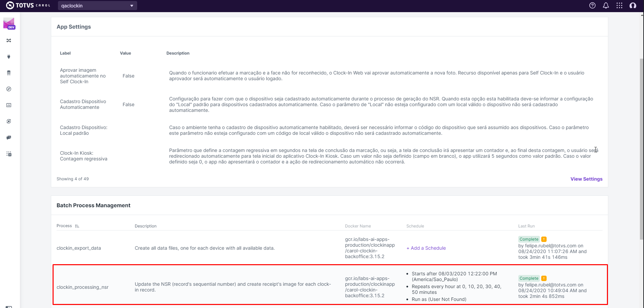Image resolution: width=644 pixels, height=308 pixels.
Task: Open the chat bubbles icon in sidebar
Action: click(x=9, y=137)
